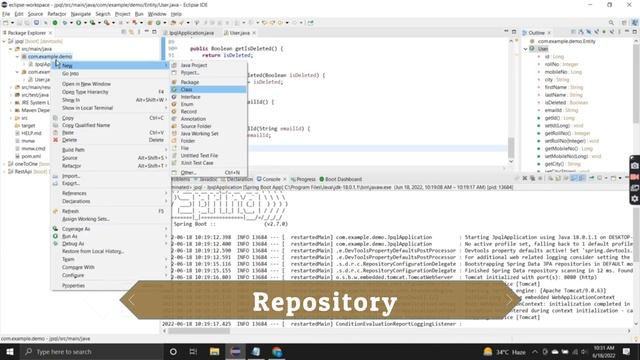This screenshot has width=640, height=360.
Task: Toggle Show Console When Standard Out Changes
Action: (574, 178)
